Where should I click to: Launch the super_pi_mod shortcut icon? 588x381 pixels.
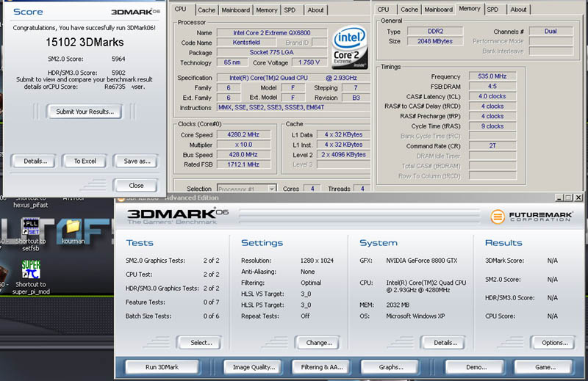click(31, 269)
